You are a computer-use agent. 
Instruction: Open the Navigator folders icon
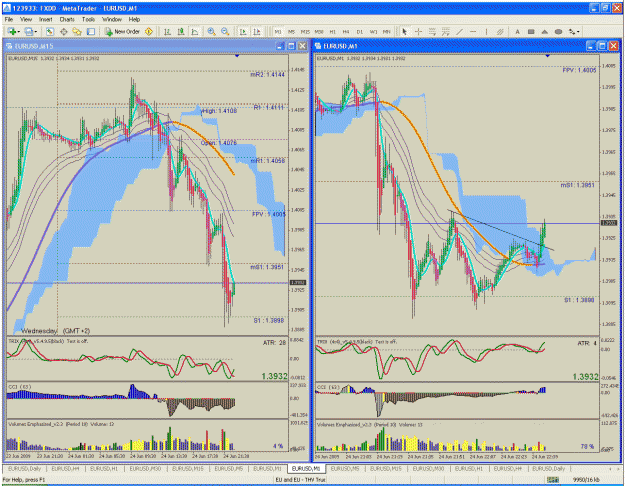pos(77,31)
